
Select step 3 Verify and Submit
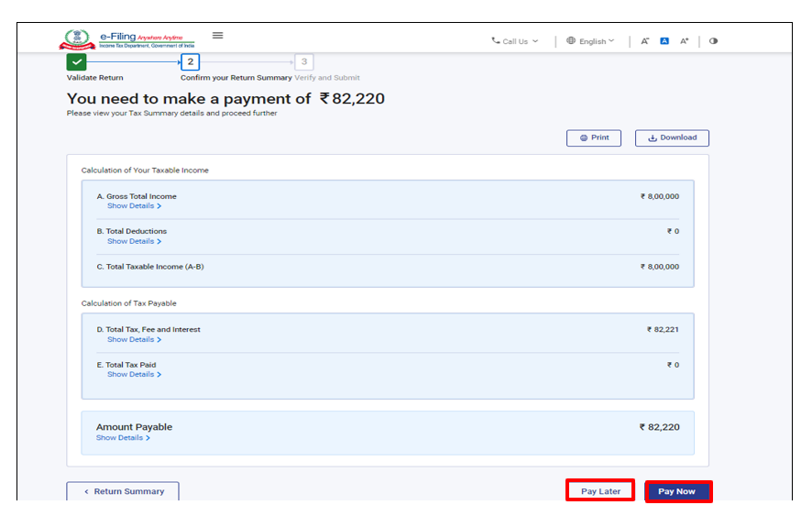(x=304, y=62)
